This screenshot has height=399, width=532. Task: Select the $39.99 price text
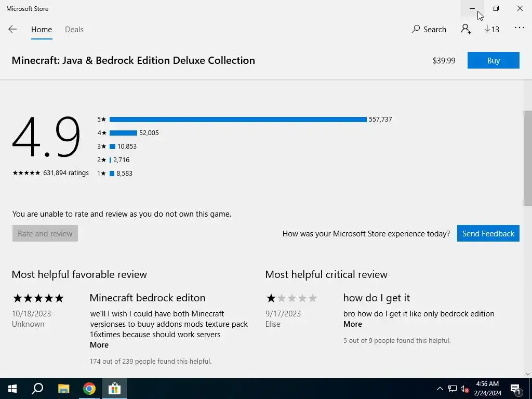point(444,60)
